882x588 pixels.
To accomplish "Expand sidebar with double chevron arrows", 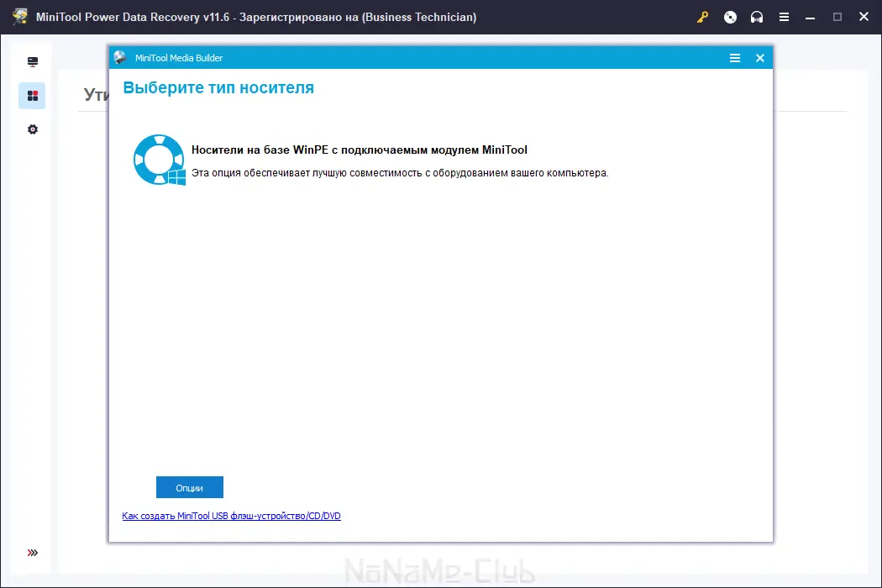I will (x=33, y=553).
